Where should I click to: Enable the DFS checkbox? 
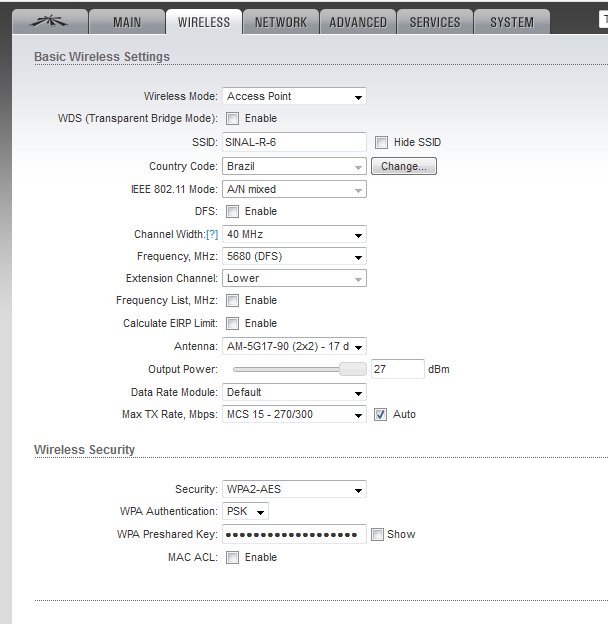(232, 211)
